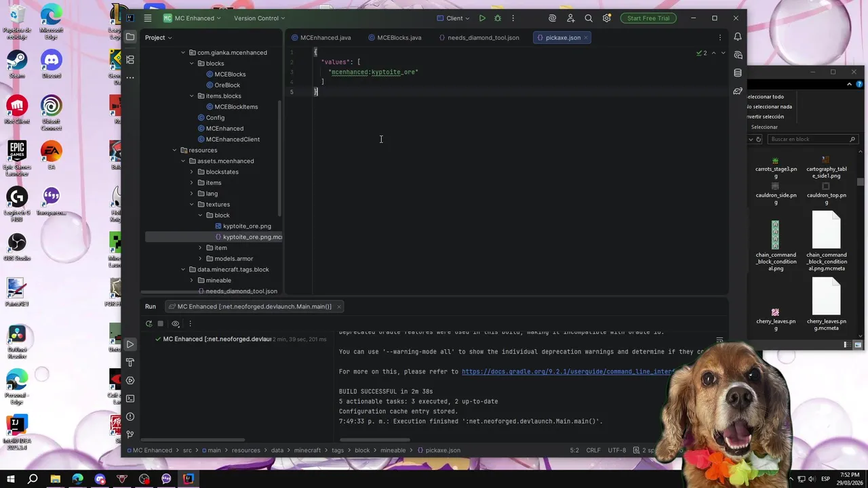Open the docs.gradle.org link in console
The image size is (868, 488).
click(568, 371)
